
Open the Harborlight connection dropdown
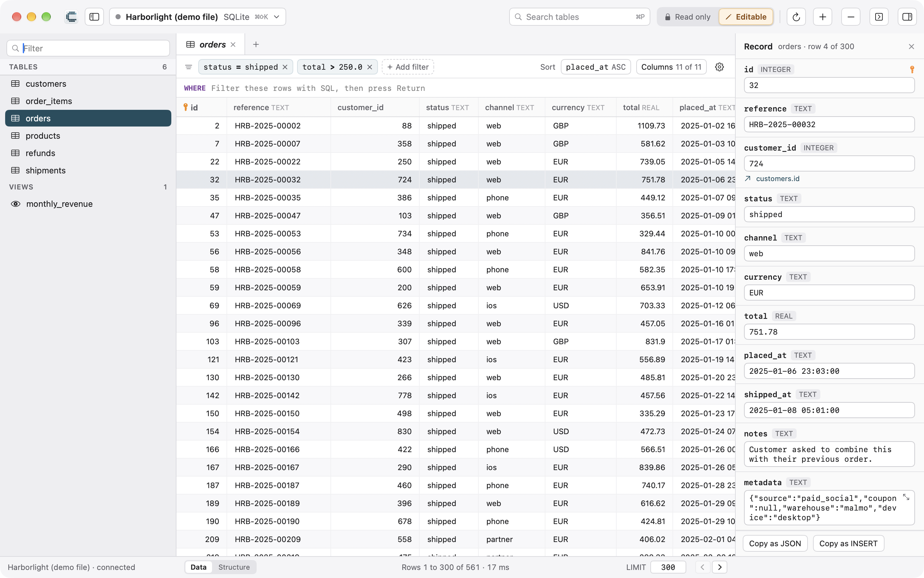[197, 17]
